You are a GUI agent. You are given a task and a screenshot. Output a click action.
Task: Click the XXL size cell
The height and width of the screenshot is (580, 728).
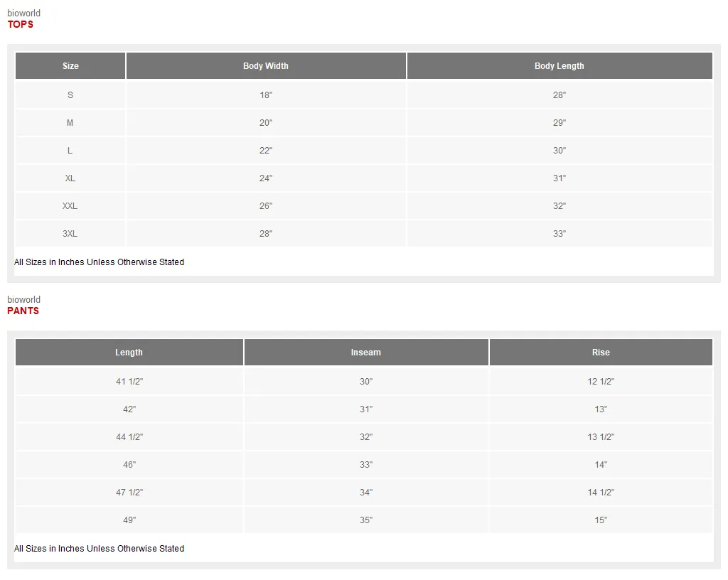click(x=70, y=206)
